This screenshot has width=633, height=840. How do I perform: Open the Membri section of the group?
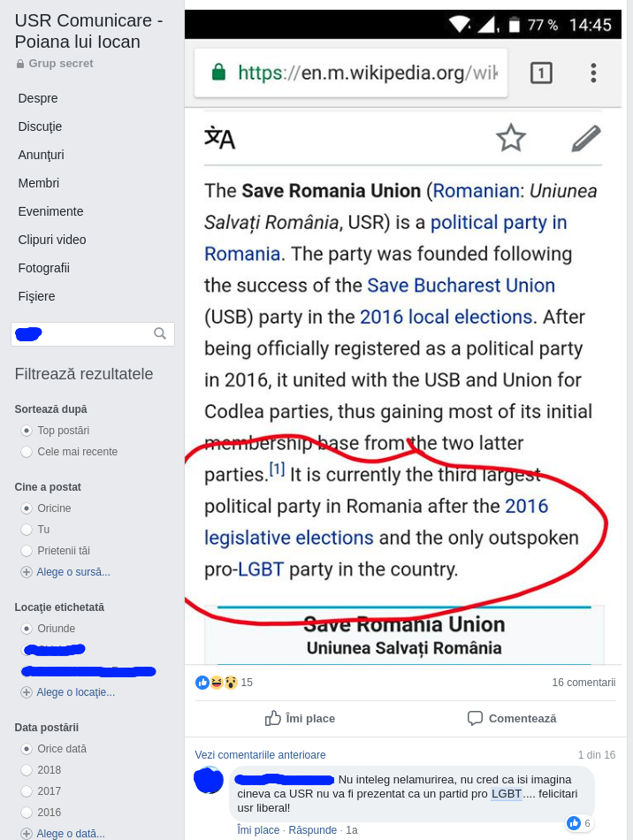(x=39, y=183)
